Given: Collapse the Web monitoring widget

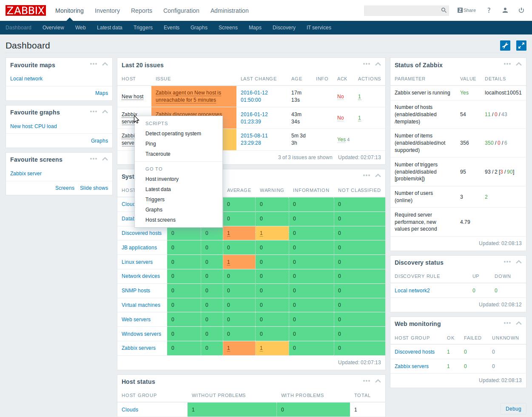Looking at the screenshot, I should click(518, 323).
